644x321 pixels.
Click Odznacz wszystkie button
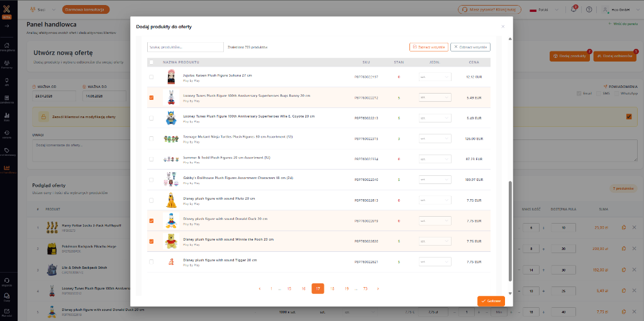click(470, 47)
